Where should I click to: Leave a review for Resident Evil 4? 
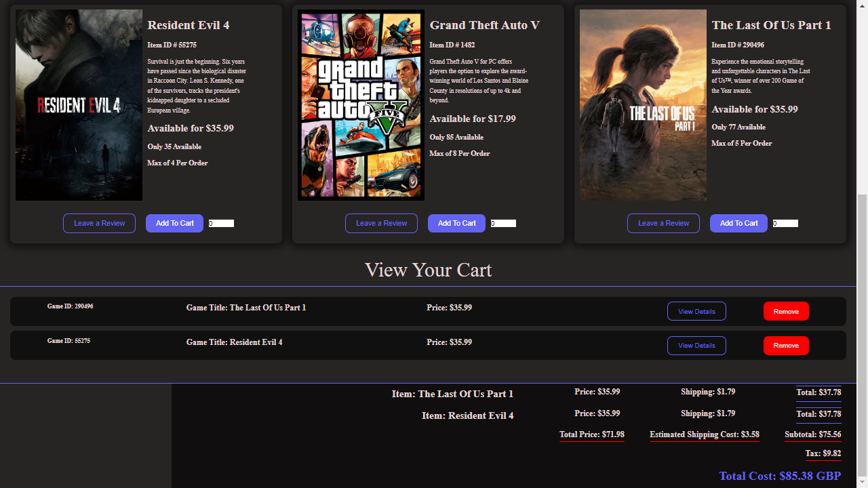[x=99, y=223]
